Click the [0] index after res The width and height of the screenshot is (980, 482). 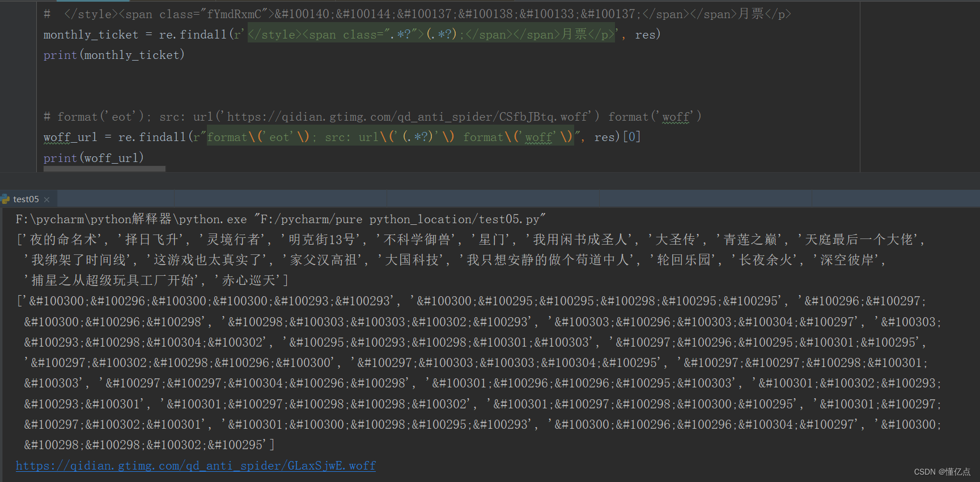[631, 137]
